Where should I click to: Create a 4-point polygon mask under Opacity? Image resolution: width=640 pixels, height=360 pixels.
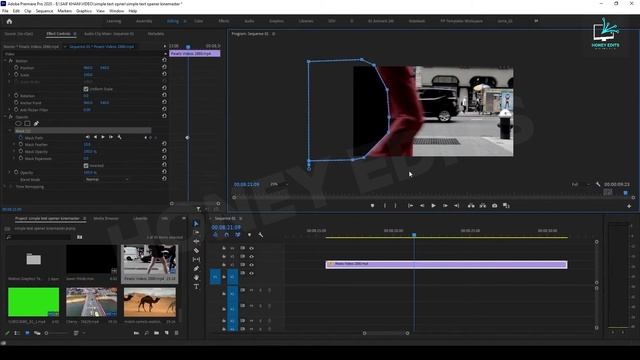pyautogui.click(x=27, y=123)
